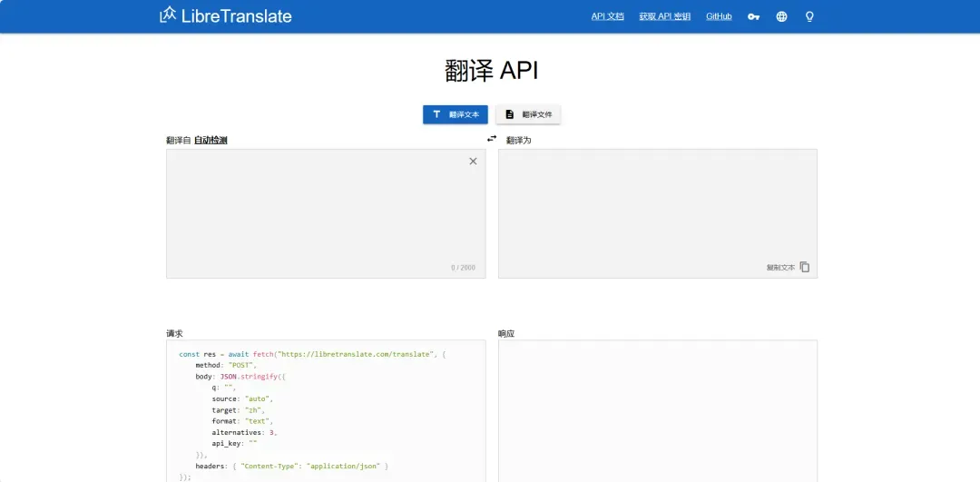Click the LibreTranslate logo icon
Screen dimensions: 980x482
168,15
